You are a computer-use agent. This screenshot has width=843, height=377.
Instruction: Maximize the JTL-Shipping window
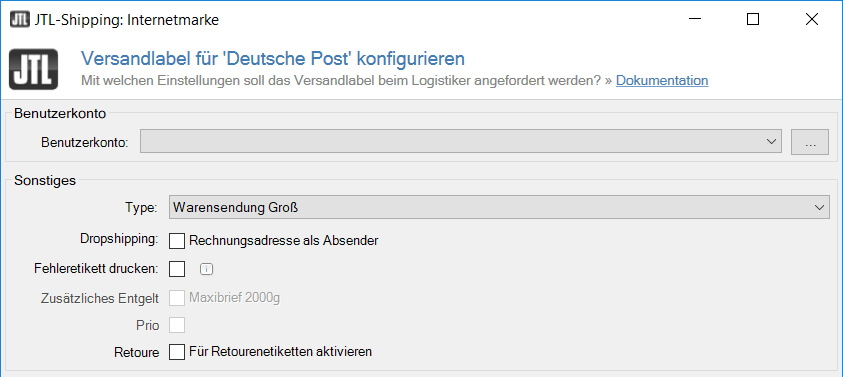[x=753, y=20]
